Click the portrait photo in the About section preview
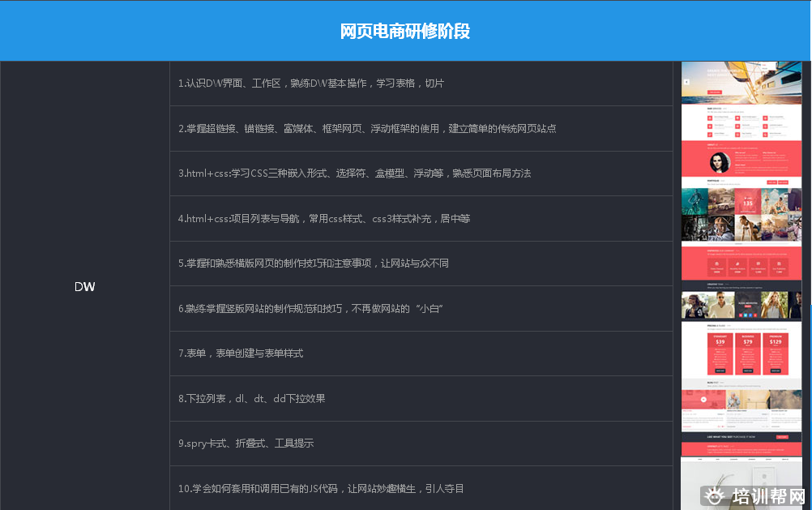This screenshot has width=812, height=510. click(x=720, y=162)
